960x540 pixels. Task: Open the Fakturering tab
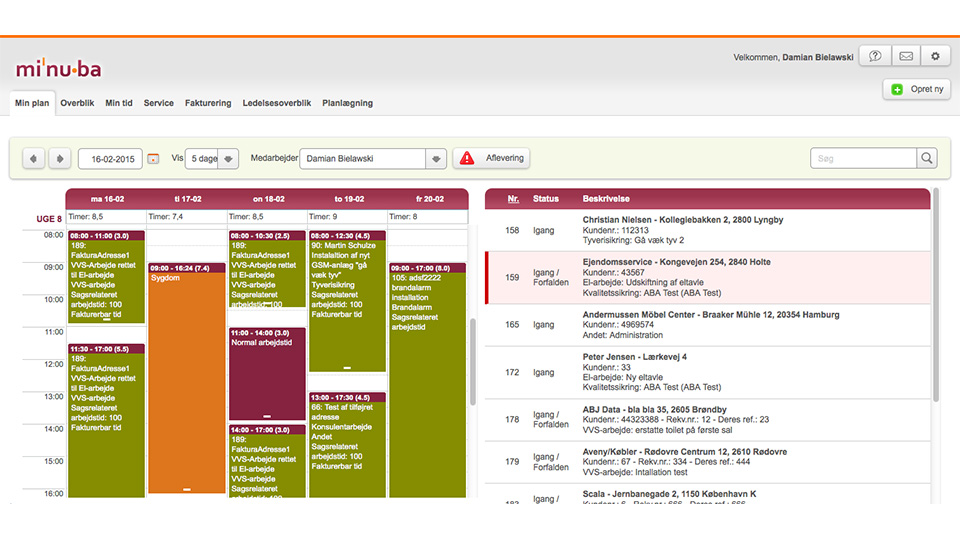point(208,103)
